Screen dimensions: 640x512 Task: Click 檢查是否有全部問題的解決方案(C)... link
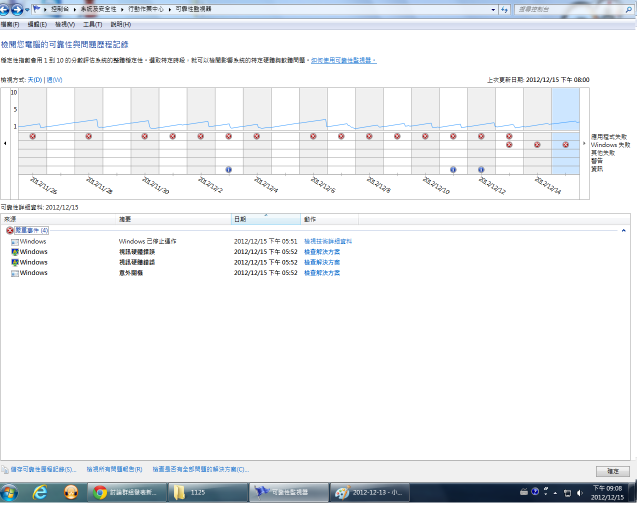click(202, 472)
